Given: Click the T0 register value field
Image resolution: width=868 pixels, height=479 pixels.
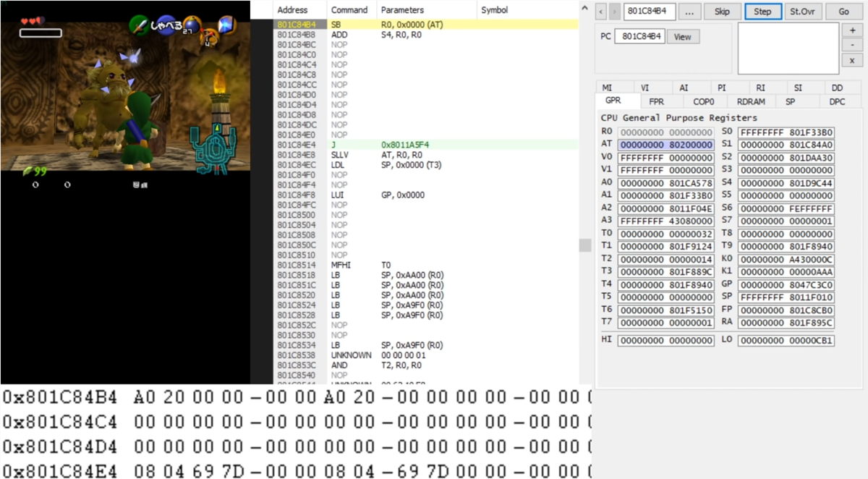Looking at the screenshot, I should [666, 234].
